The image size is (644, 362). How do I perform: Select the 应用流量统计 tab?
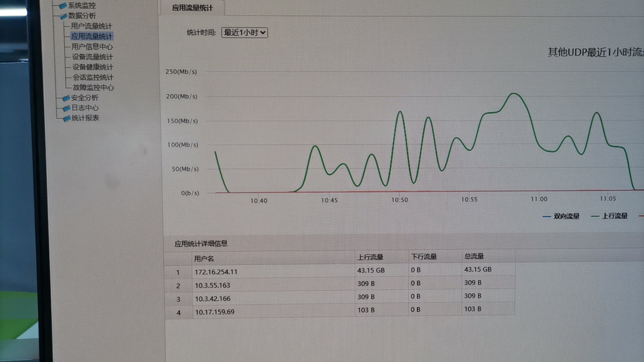(x=192, y=8)
